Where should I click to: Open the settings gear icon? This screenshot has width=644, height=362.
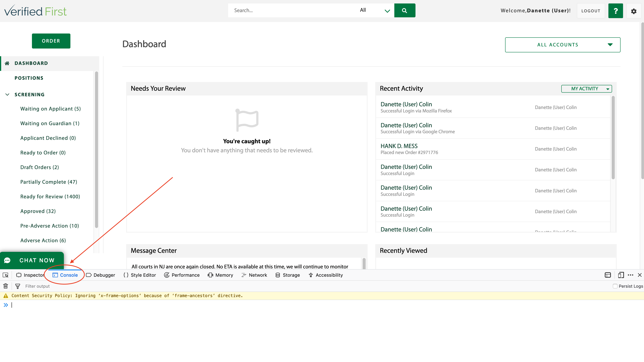click(x=633, y=11)
